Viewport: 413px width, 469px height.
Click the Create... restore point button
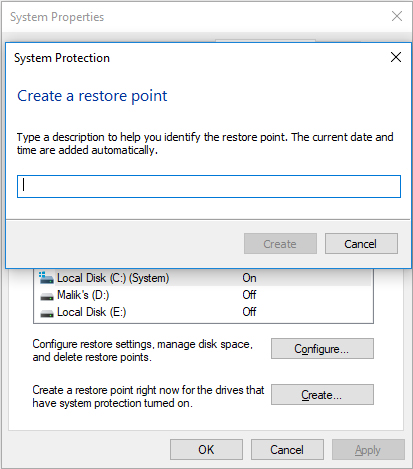coord(322,395)
